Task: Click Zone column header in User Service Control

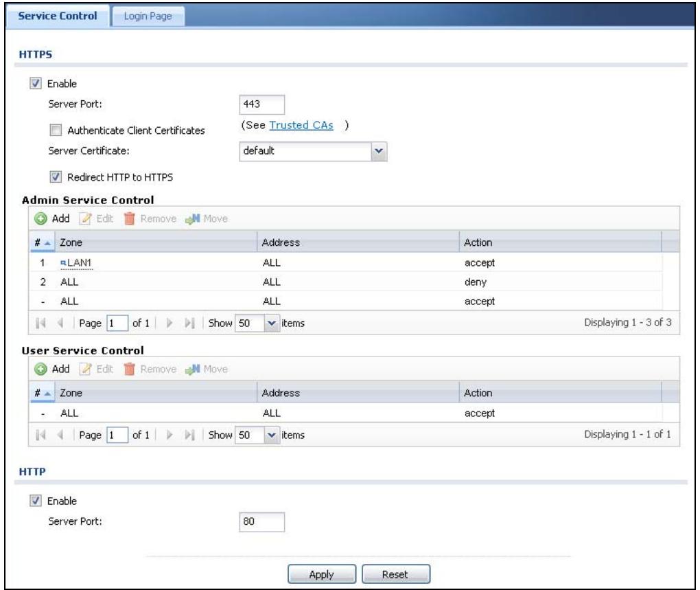Action: [156, 393]
